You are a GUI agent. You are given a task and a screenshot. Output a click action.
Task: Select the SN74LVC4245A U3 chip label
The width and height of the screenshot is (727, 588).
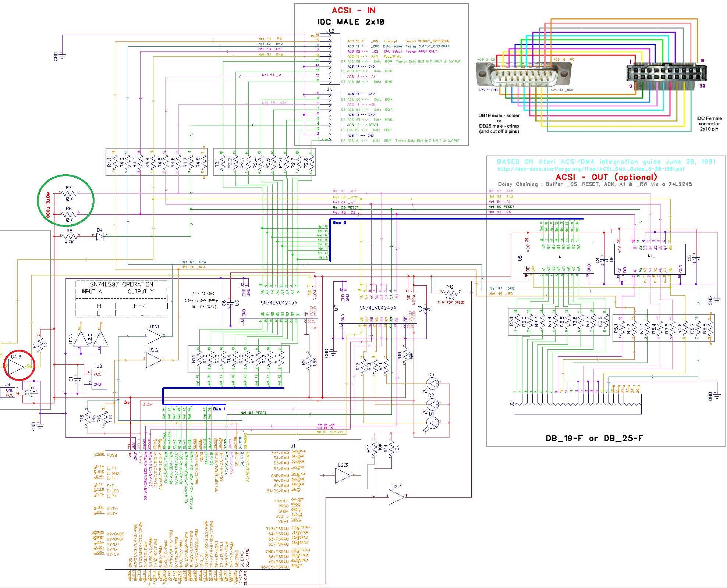pos(279,303)
